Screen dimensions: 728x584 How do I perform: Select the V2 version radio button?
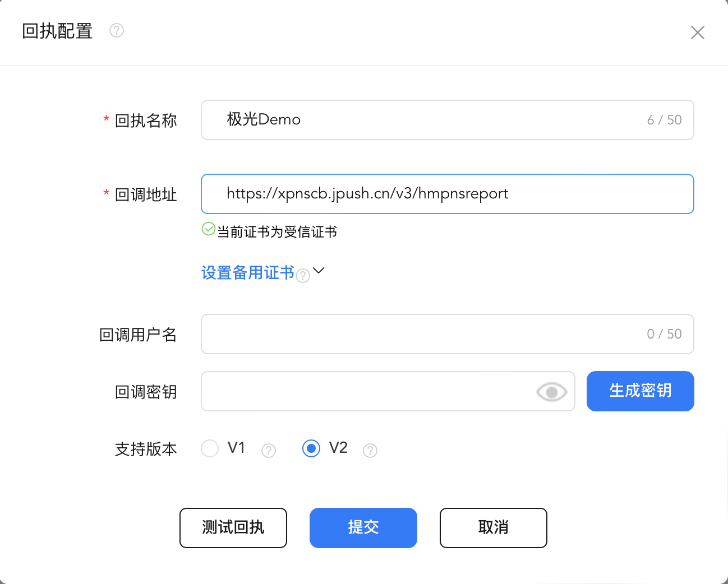pos(311,448)
